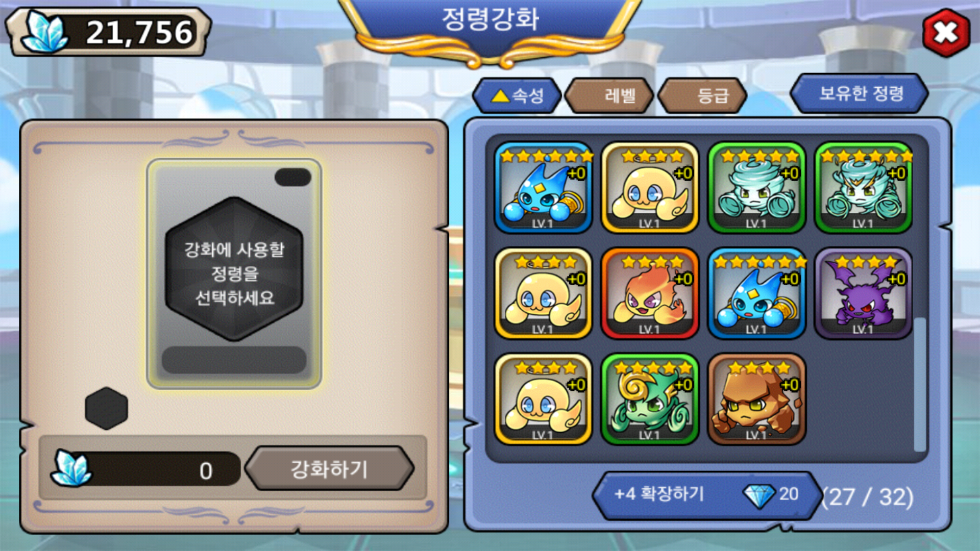This screenshot has height=551, width=980.
Task: Sort spirits by 레벨 level
Action: pos(609,95)
